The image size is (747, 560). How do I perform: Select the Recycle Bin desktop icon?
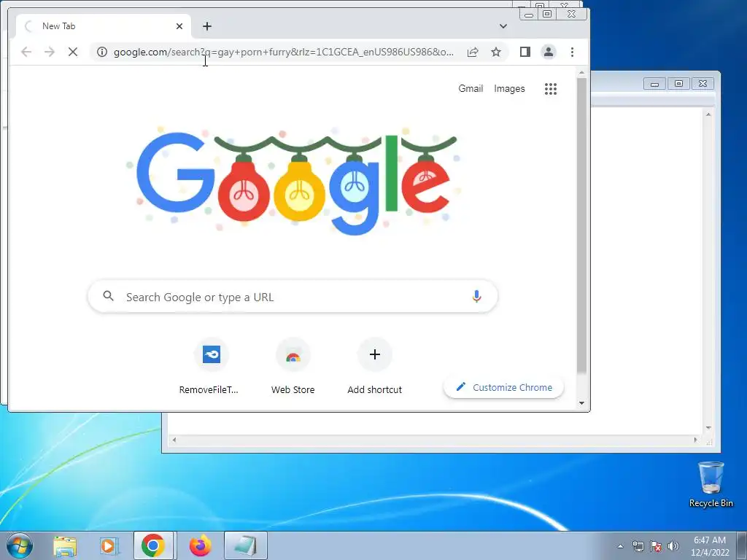[x=711, y=484]
